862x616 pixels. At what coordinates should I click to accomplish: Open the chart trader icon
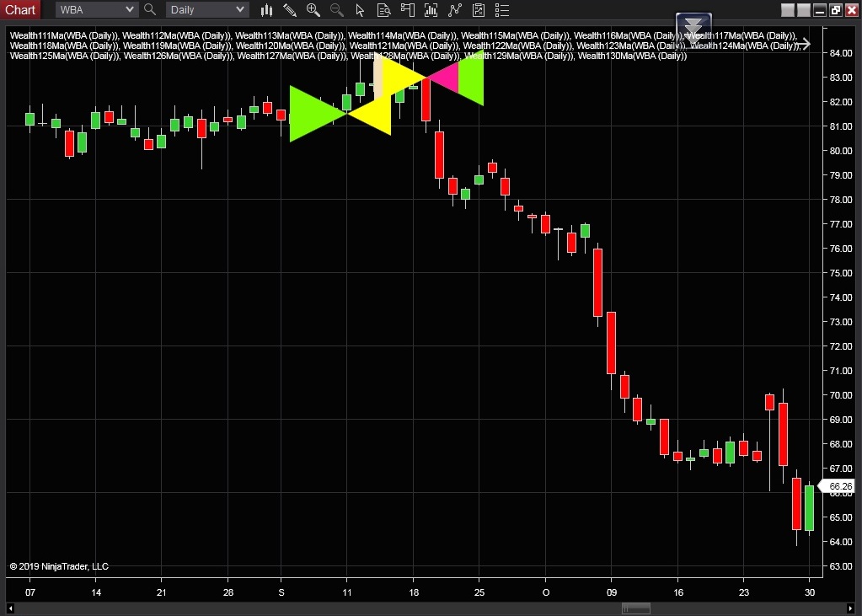(x=408, y=10)
